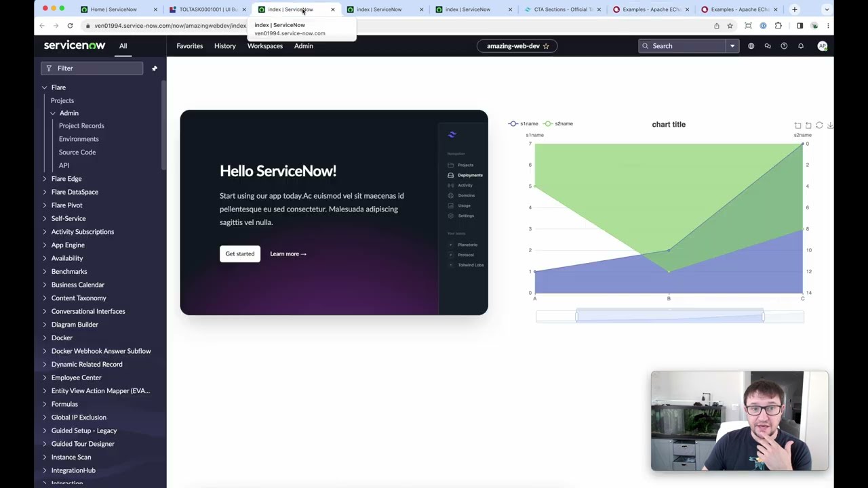The image size is (868, 488).
Task: Open Environments in the navigator
Action: pyautogui.click(x=79, y=139)
